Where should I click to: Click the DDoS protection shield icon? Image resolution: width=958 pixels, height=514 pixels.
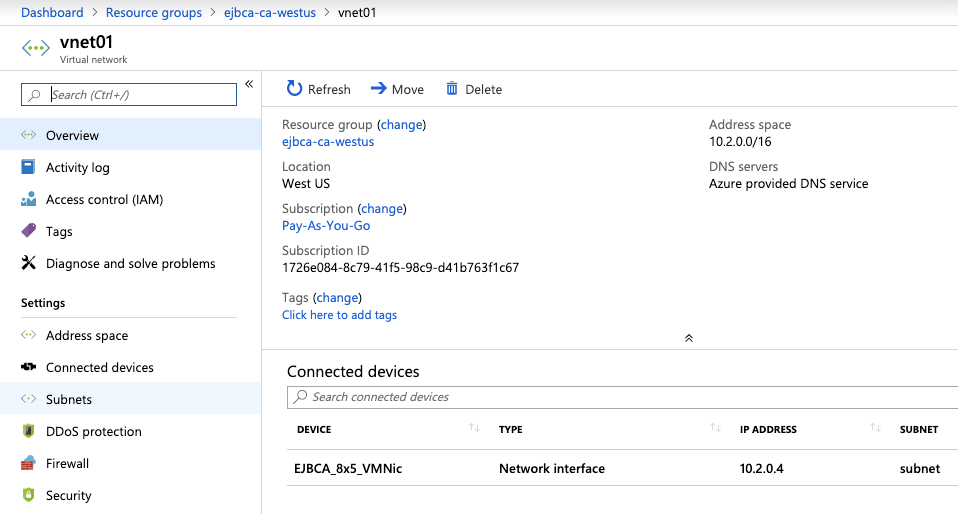click(x=28, y=431)
